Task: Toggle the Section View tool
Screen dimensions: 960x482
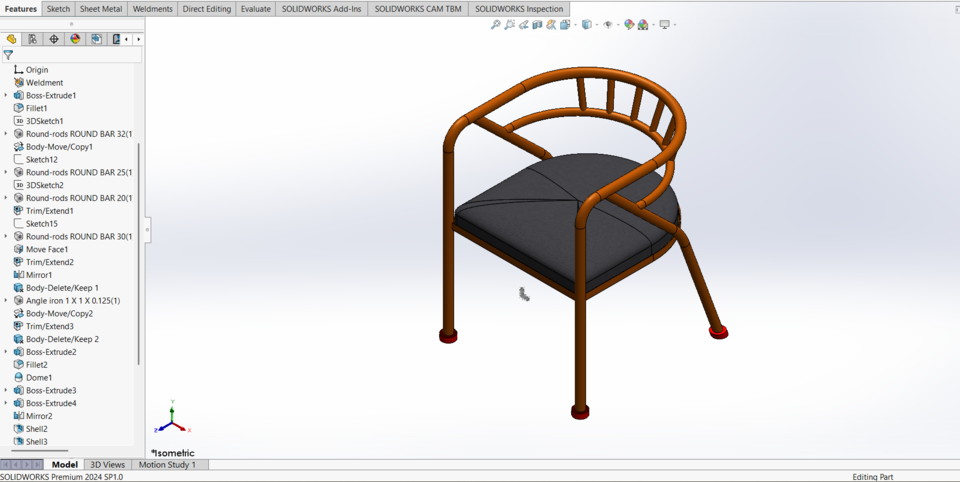Action: [x=537, y=24]
